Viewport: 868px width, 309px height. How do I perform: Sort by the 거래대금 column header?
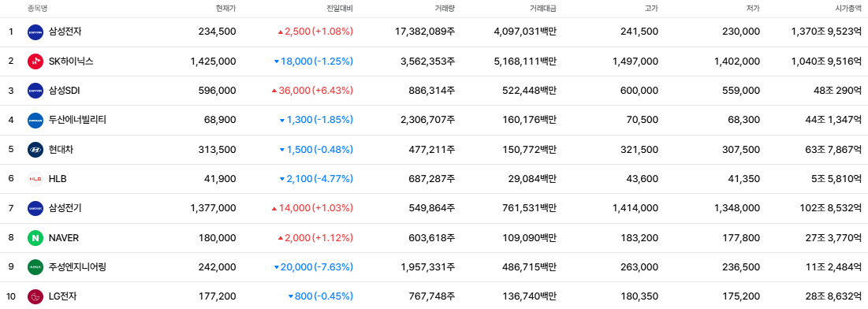pyautogui.click(x=543, y=9)
